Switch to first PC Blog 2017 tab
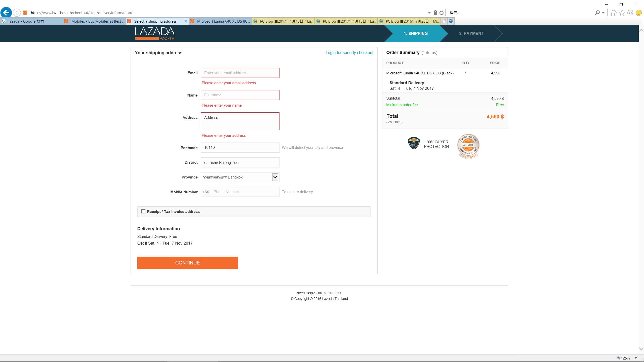644x362 pixels. click(283, 21)
